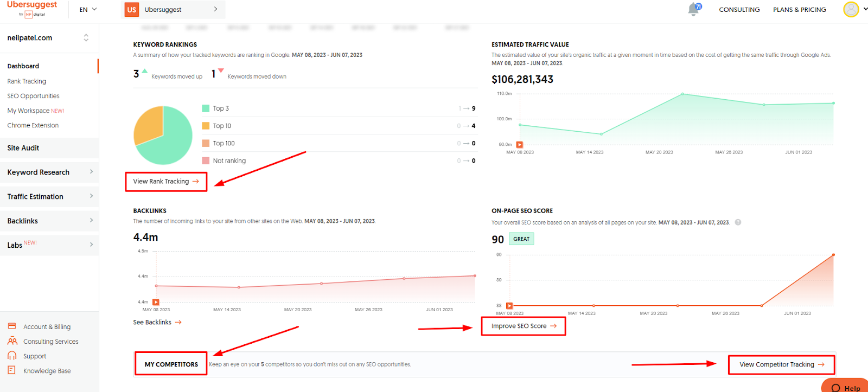Click the Top 10 ranking row label
Screen dimensions: 868x392
click(222, 126)
